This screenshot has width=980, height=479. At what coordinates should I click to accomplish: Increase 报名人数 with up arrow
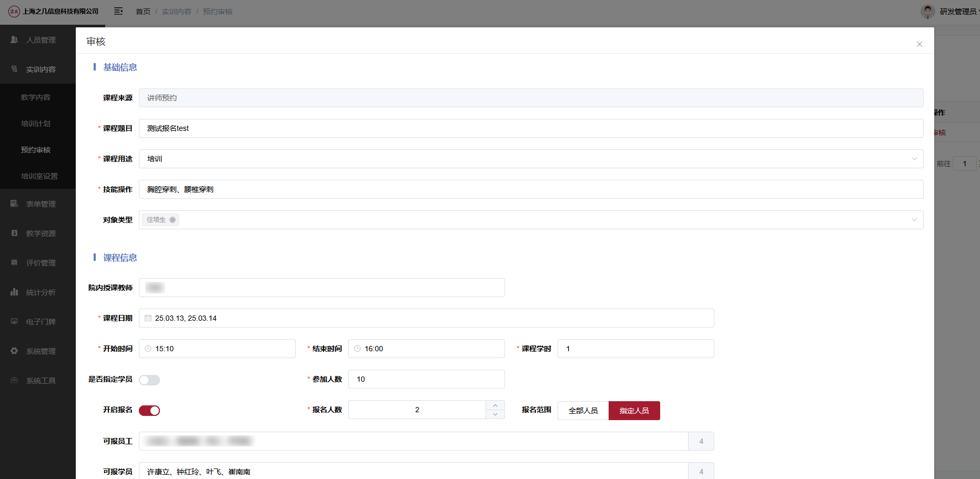(495, 405)
